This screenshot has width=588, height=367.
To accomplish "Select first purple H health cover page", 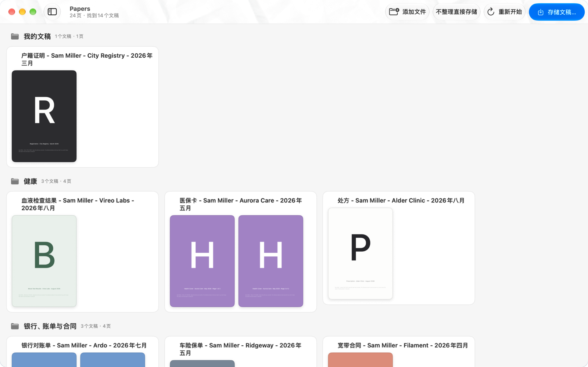I will click(x=202, y=261).
